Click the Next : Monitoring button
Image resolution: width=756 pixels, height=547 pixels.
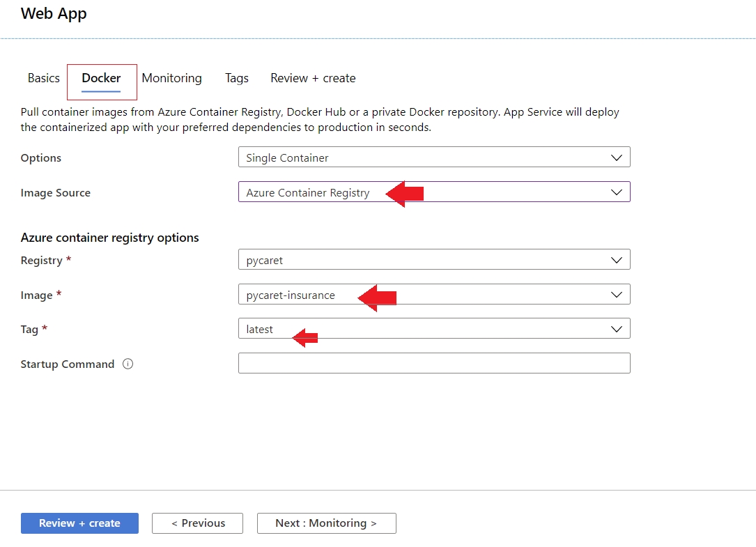pyautogui.click(x=326, y=523)
